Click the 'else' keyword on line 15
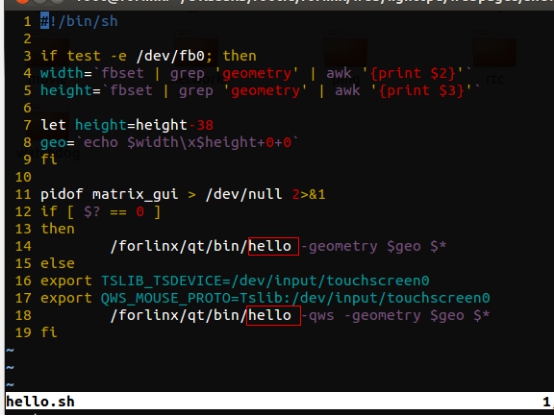This screenshot has width=554, height=416. [x=58, y=264]
